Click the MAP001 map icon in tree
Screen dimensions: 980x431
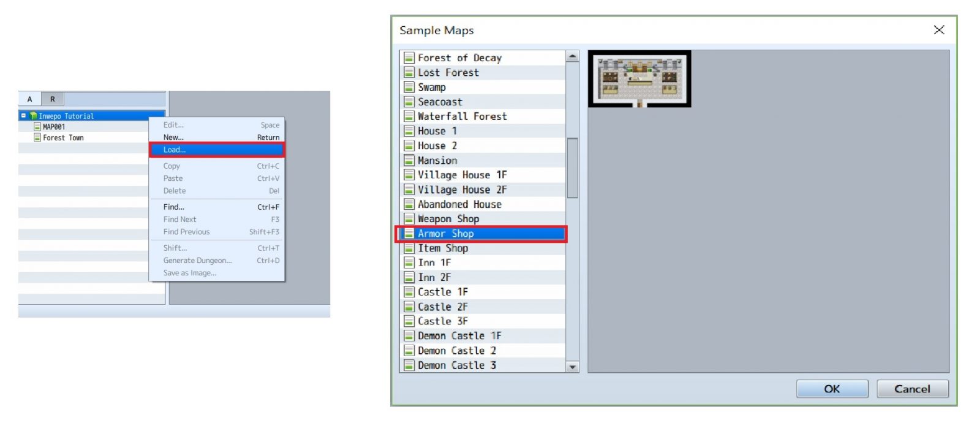coord(37,127)
